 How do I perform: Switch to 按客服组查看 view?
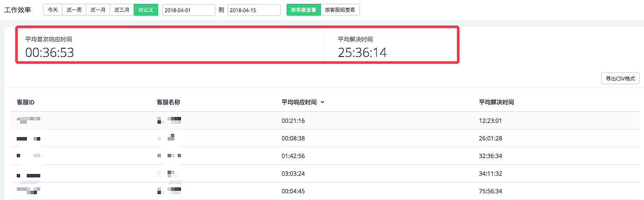point(340,10)
